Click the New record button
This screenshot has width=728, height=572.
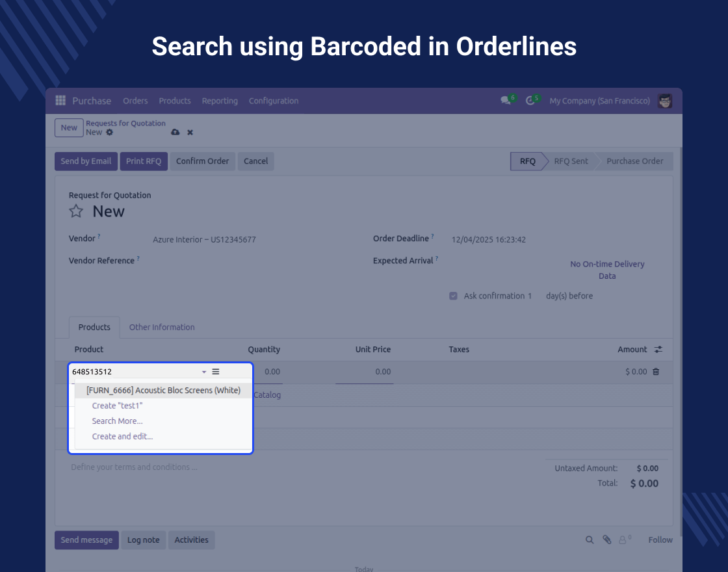69,127
